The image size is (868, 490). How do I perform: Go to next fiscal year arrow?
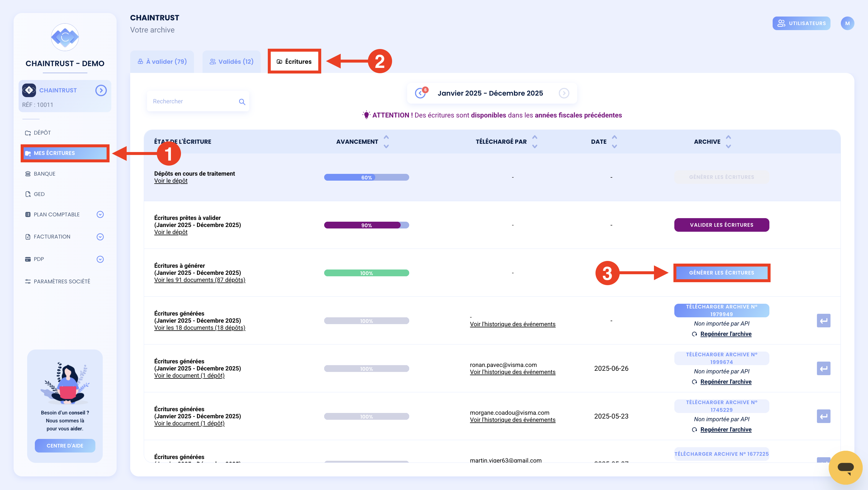(x=564, y=93)
